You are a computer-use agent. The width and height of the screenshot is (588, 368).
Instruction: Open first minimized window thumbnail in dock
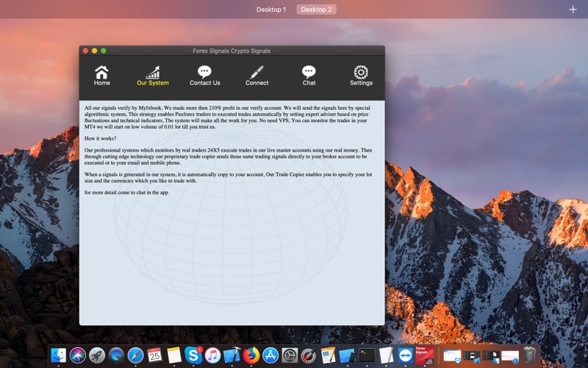pos(452,356)
